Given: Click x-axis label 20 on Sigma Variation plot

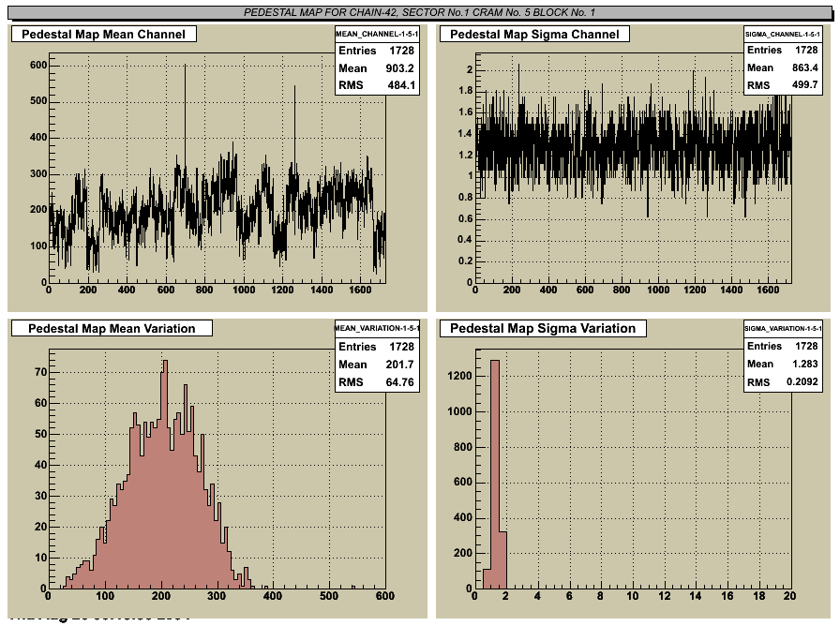Looking at the screenshot, I should click(789, 595).
